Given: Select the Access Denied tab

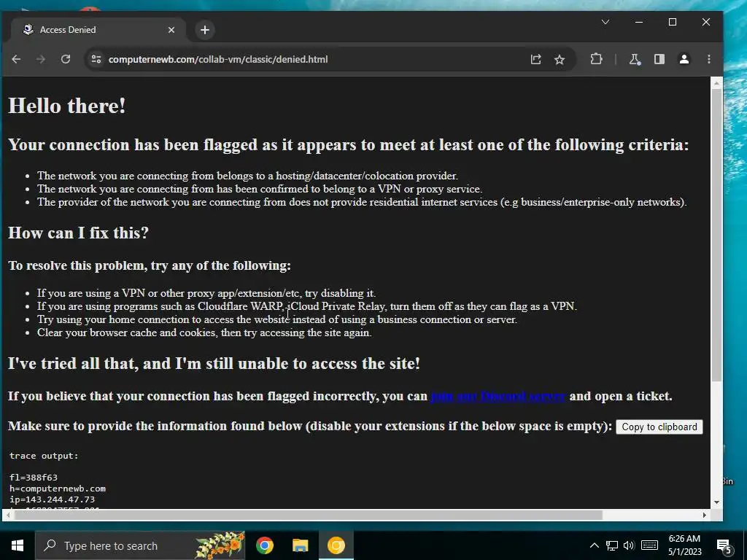Looking at the screenshot, I should coord(98,30).
